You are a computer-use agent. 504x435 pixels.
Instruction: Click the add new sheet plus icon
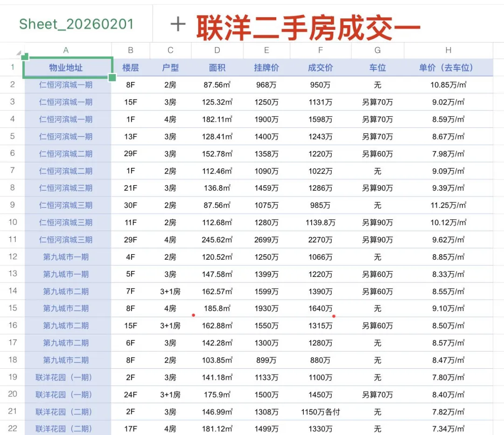point(178,24)
